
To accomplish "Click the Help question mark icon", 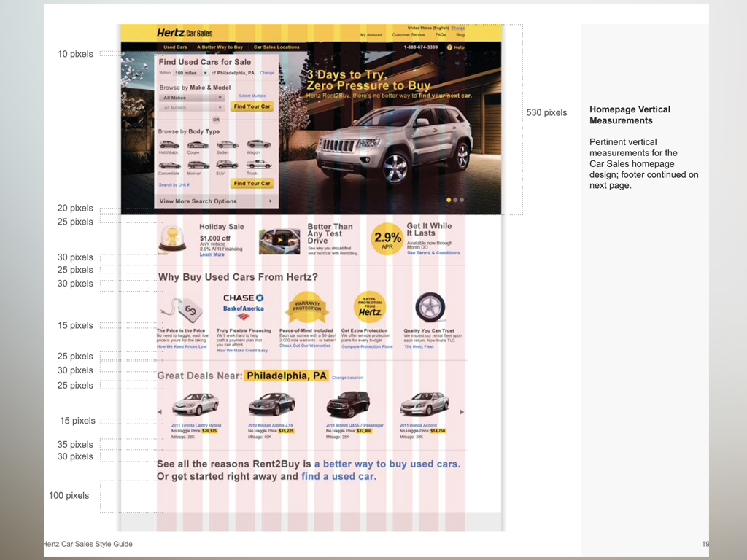I will pyautogui.click(x=450, y=47).
